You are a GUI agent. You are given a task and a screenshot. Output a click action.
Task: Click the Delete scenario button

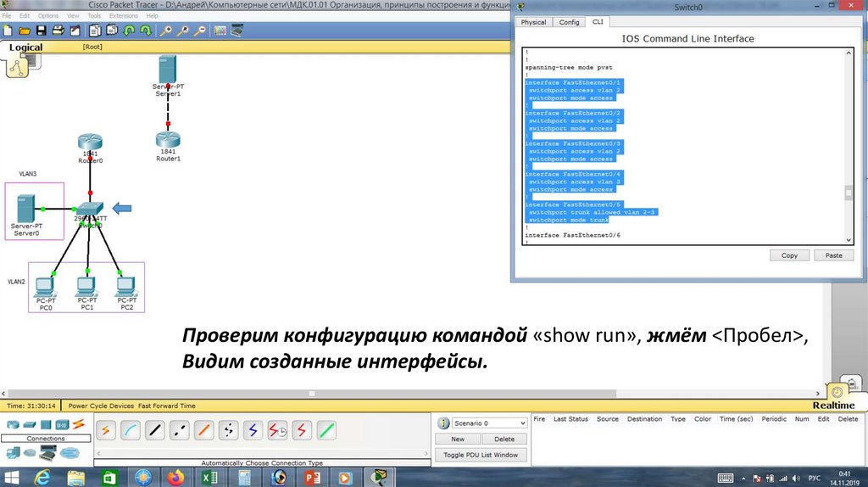pyautogui.click(x=504, y=439)
